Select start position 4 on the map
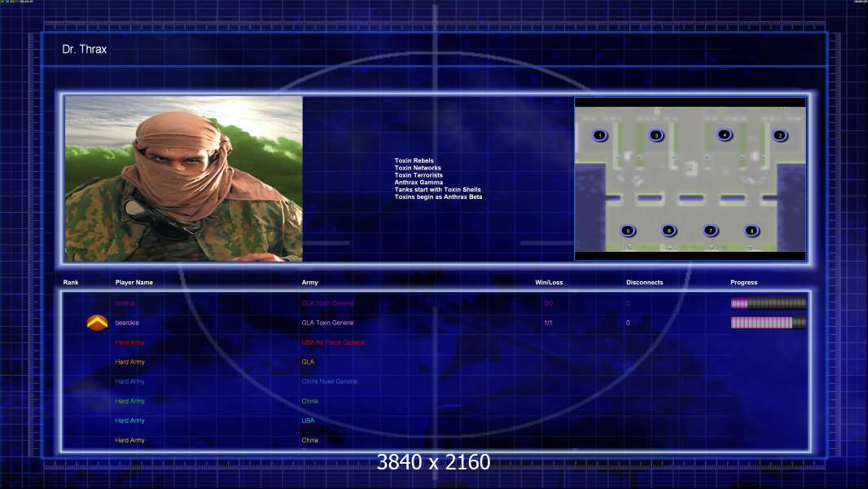 (x=724, y=134)
